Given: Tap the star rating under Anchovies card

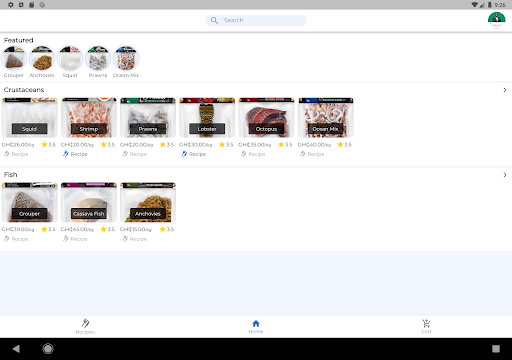Looking at the screenshot, I should point(167,229).
